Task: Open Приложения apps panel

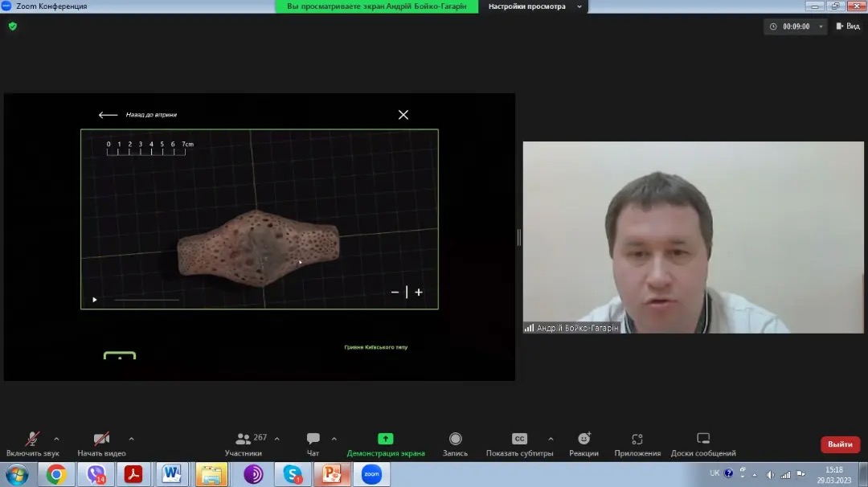Action: (637, 440)
